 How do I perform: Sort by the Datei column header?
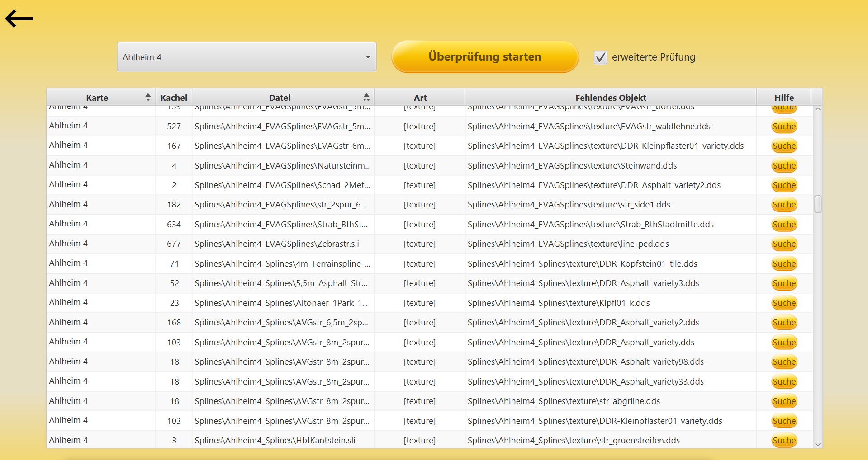click(280, 98)
